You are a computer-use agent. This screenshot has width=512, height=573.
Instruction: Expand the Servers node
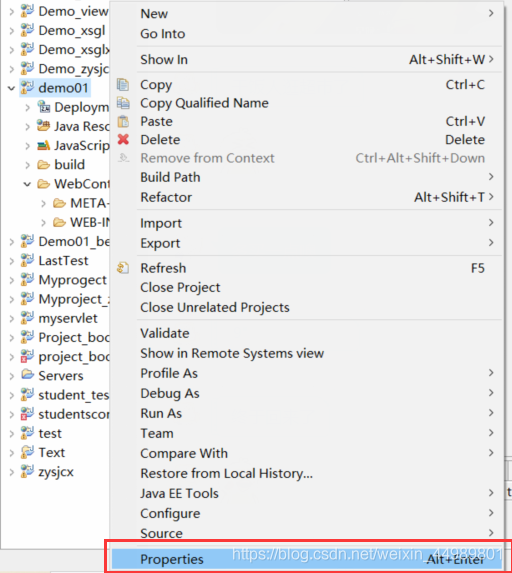click(x=12, y=376)
